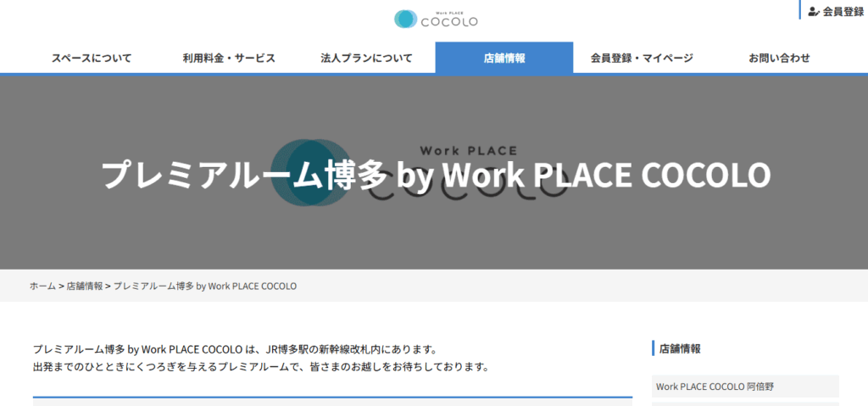Image resolution: width=868 pixels, height=406 pixels.
Task: Navigate to the お問い合わせ page
Action: [779, 58]
